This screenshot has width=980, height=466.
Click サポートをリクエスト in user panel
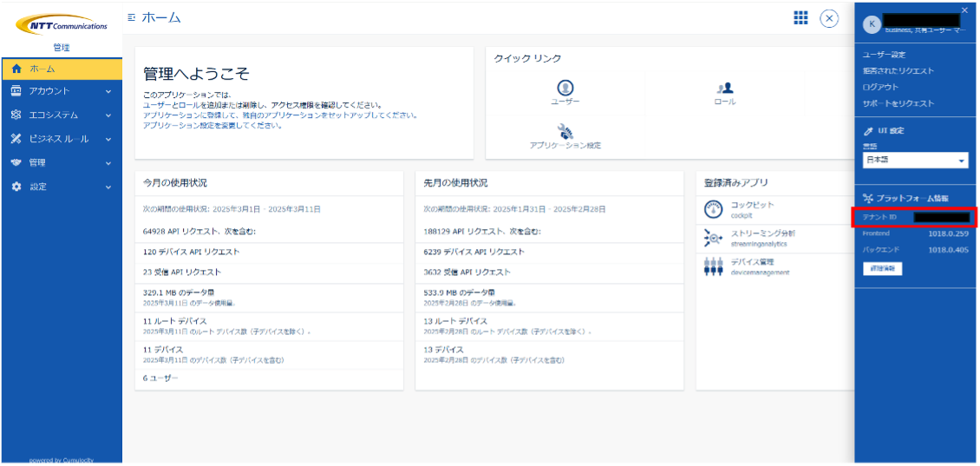pos(898,103)
